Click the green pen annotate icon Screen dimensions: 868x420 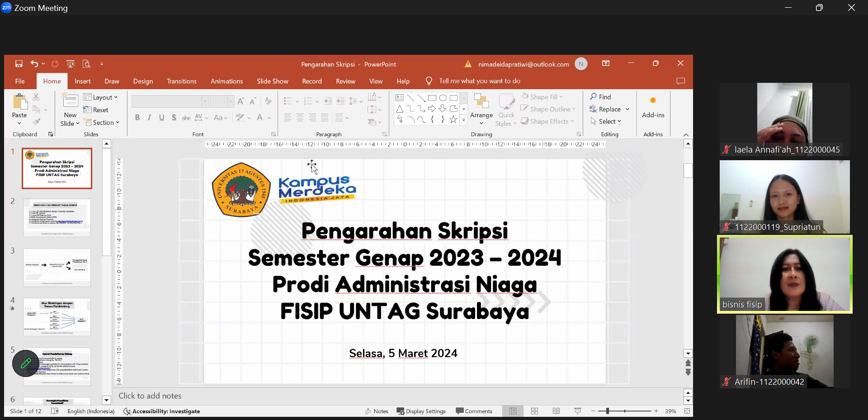[26, 363]
